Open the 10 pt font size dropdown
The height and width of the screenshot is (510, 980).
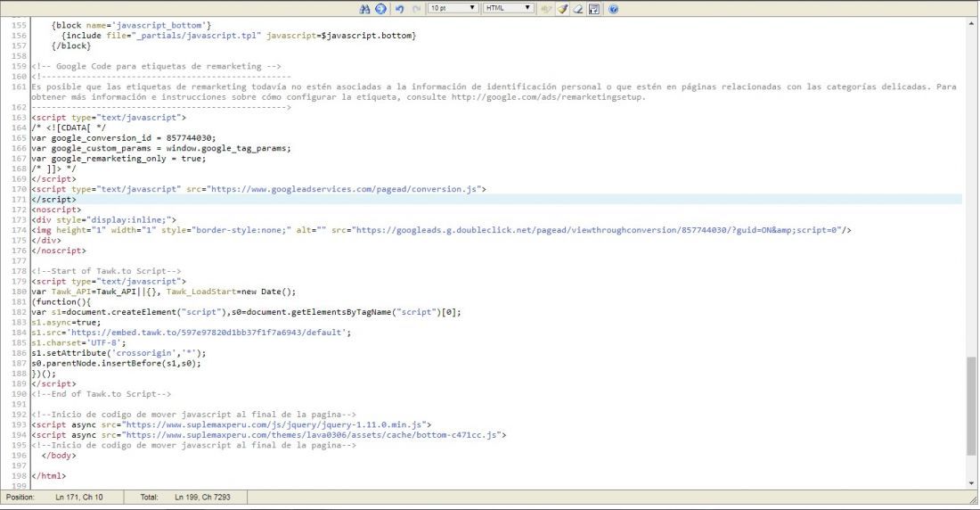pos(453,8)
